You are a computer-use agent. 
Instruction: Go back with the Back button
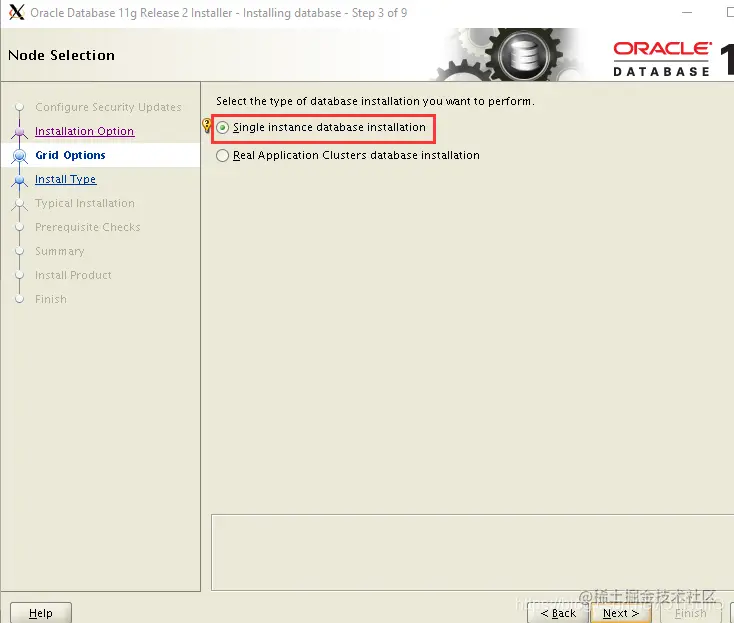(558, 613)
